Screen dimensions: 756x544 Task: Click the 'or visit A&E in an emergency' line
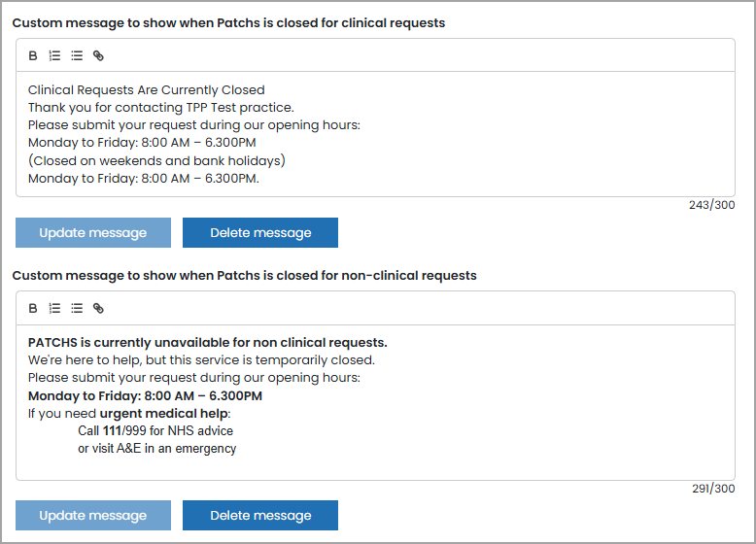point(157,449)
